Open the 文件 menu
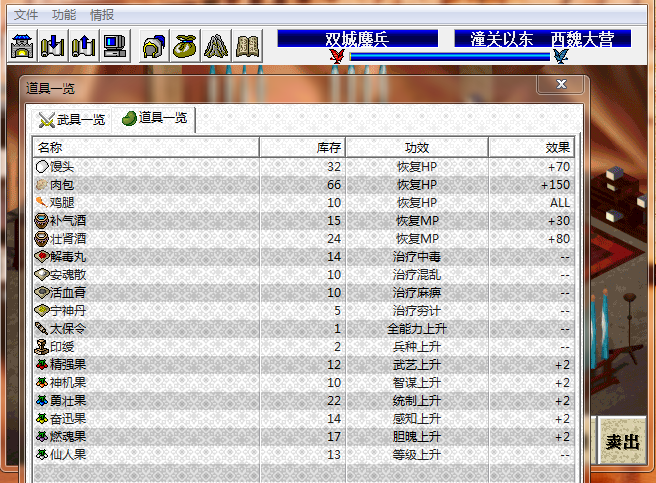656x483 pixels. coord(25,15)
